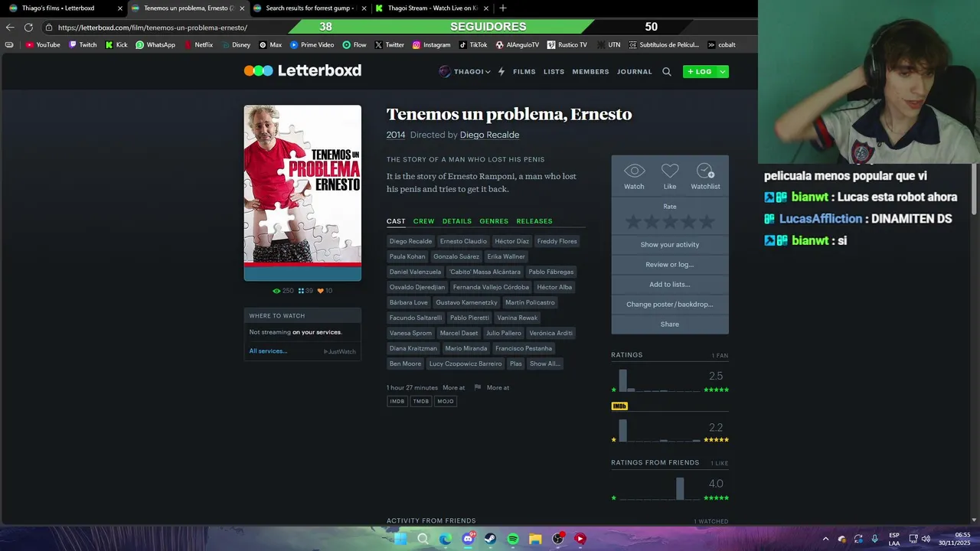Click browser back arrow

coord(10,27)
